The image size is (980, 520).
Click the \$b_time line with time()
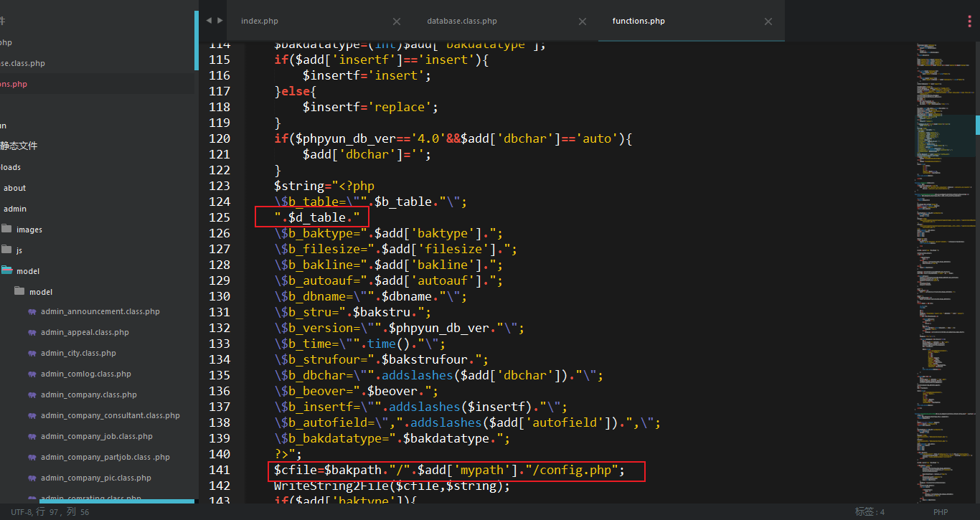[x=359, y=344]
